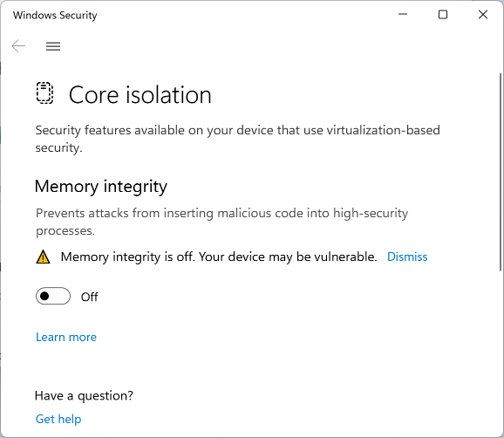Close the Windows Security window
The height and width of the screenshot is (438, 504).
483,15
